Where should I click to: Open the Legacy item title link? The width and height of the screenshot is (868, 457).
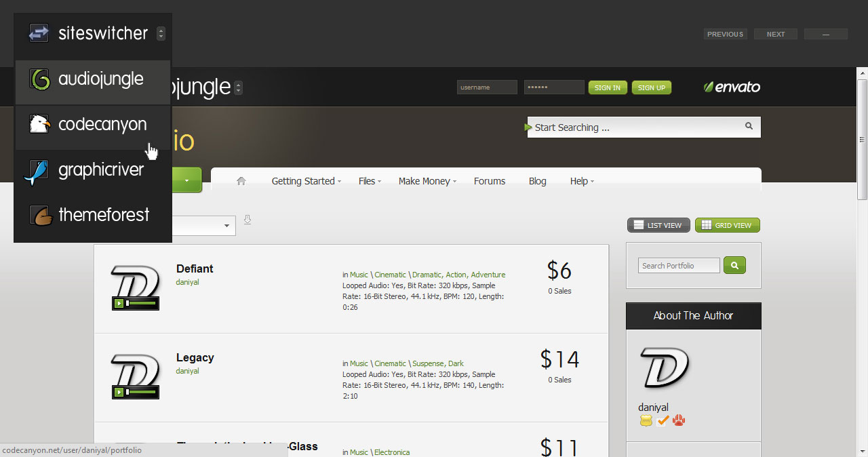pyautogui.click(x=195, y=357)
